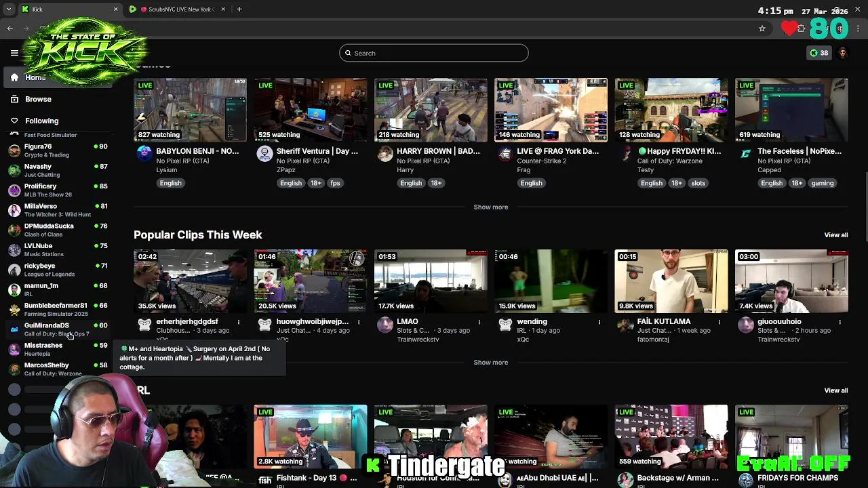The image size is (868, 488).
Task: Bookmark this page with the star icon
Action: pos(762,28)
